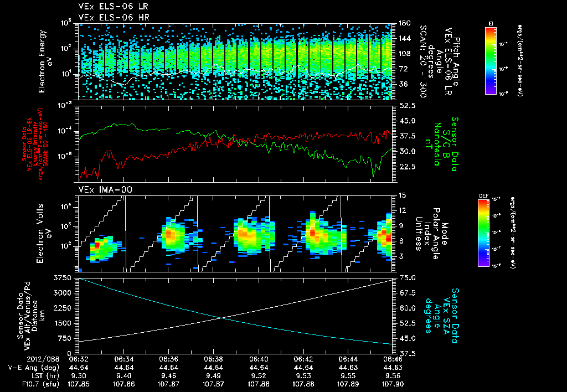This screenshot has height=392, width=567.
Task: Click the LST value 9.56
Action: coord(393,376)
